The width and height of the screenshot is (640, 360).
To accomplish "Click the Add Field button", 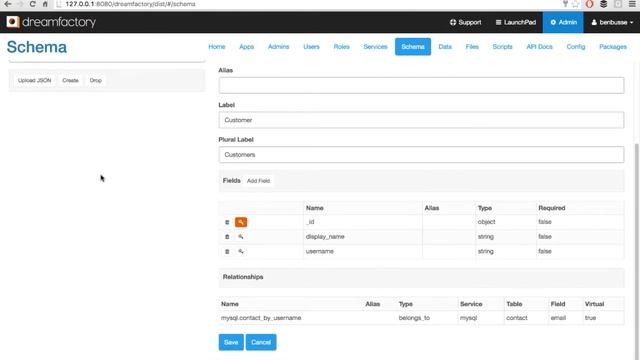I will pos(258,181).
